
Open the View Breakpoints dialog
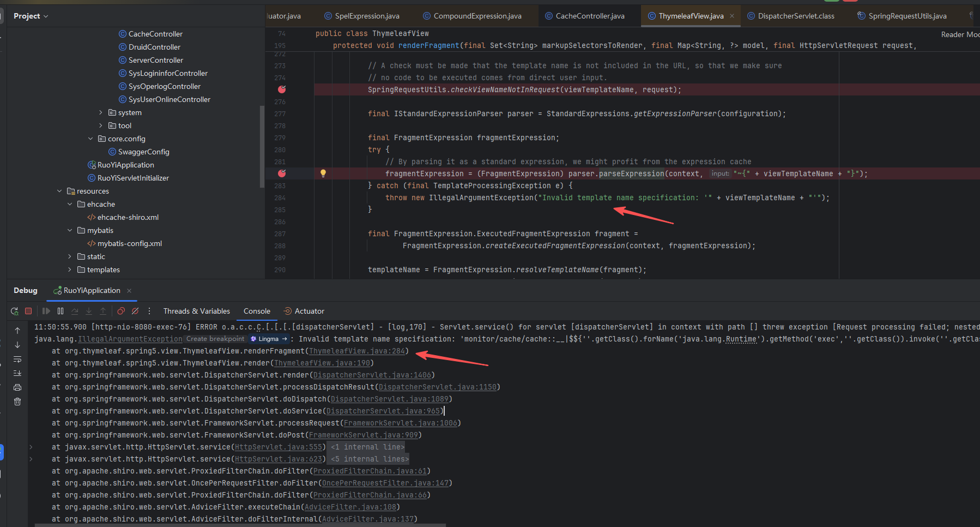pyautogui.click(x=121, y=311)
